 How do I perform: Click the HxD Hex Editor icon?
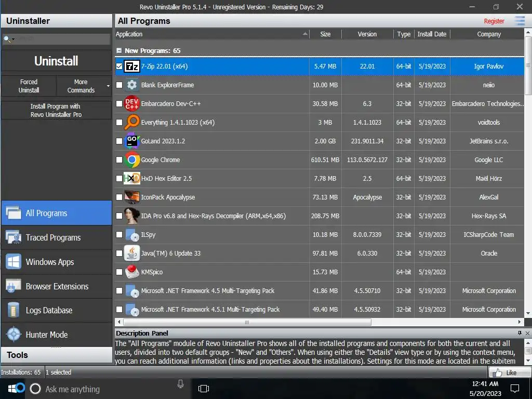point(131,178)
